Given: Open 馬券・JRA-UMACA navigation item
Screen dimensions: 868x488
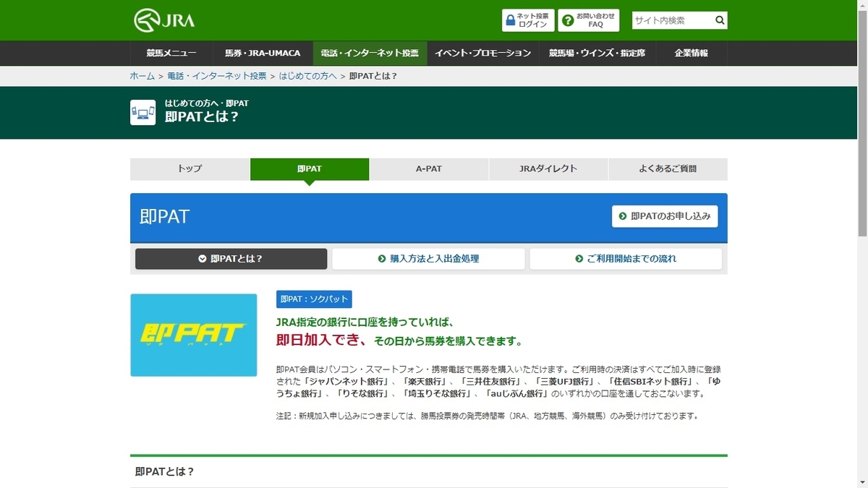Looking at the screenshot, I should (x=263, y=53).
